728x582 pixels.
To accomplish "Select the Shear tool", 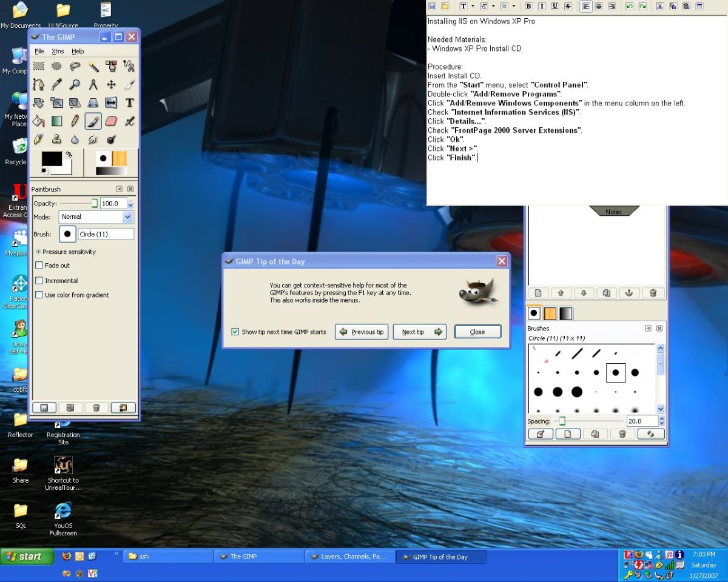I will coord(75,103).
